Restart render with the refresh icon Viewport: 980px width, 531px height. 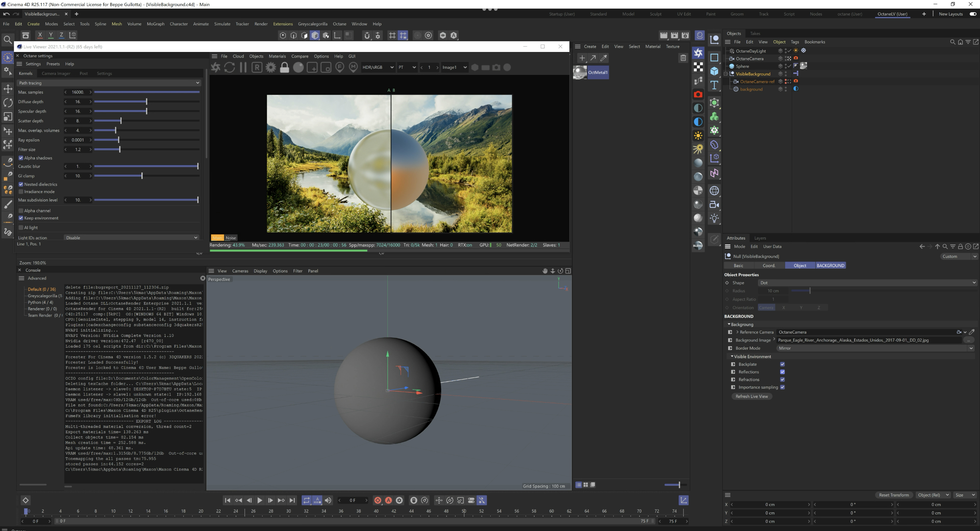point(230,67)
